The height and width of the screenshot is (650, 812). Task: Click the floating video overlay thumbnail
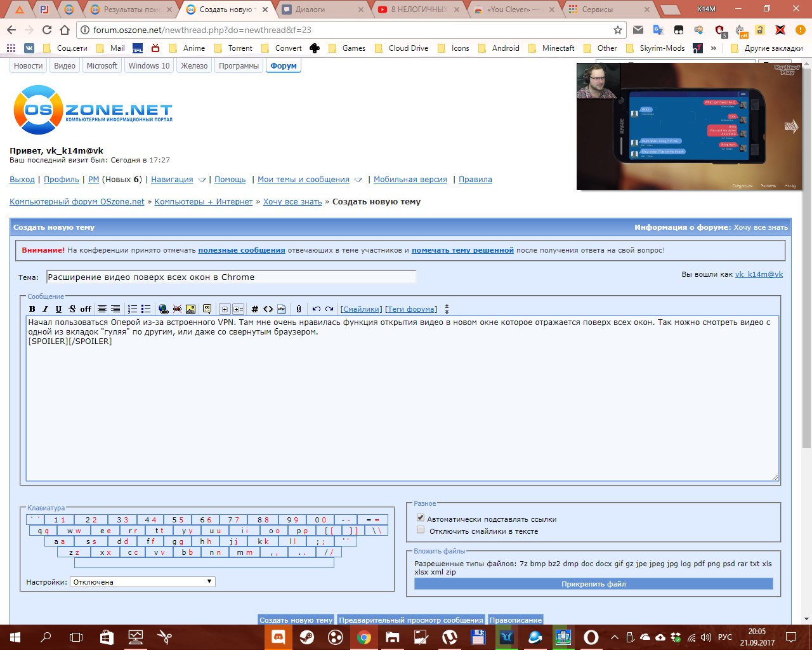(688, 126)
